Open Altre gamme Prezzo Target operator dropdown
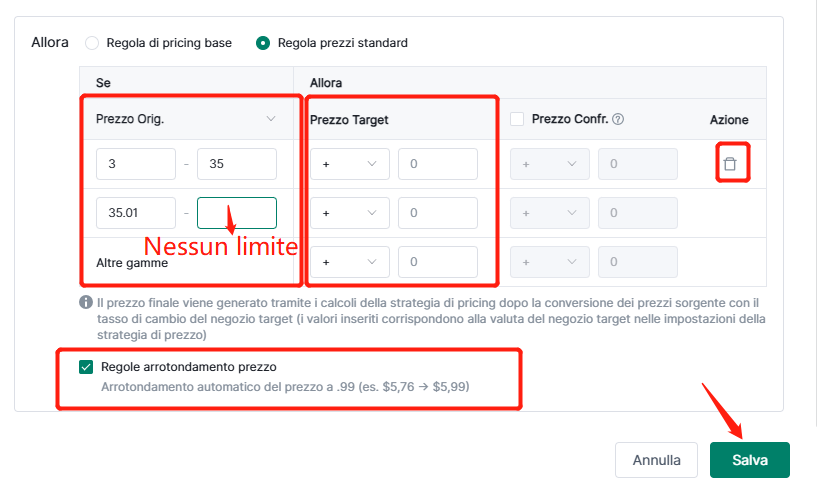Screen dimensions: 817x486 click(350, 262)
